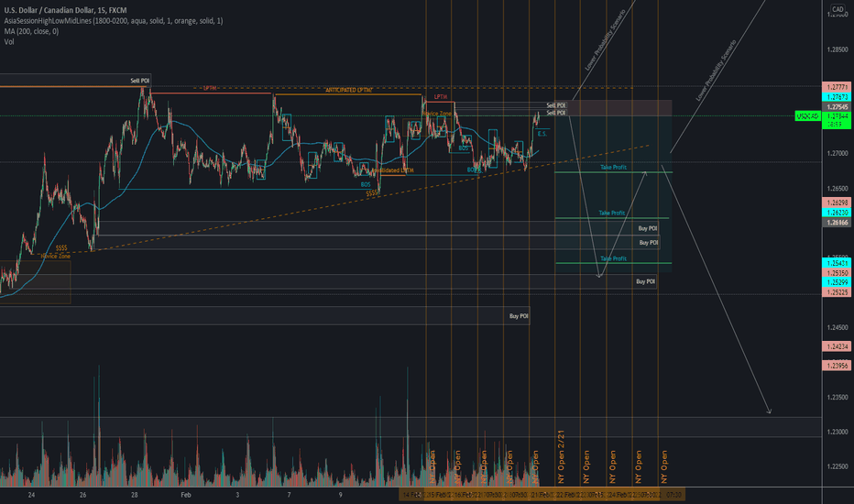Click the 24 date on time axis
The width and height of the screenshot is (854, 504).
(x=31, y=495)
